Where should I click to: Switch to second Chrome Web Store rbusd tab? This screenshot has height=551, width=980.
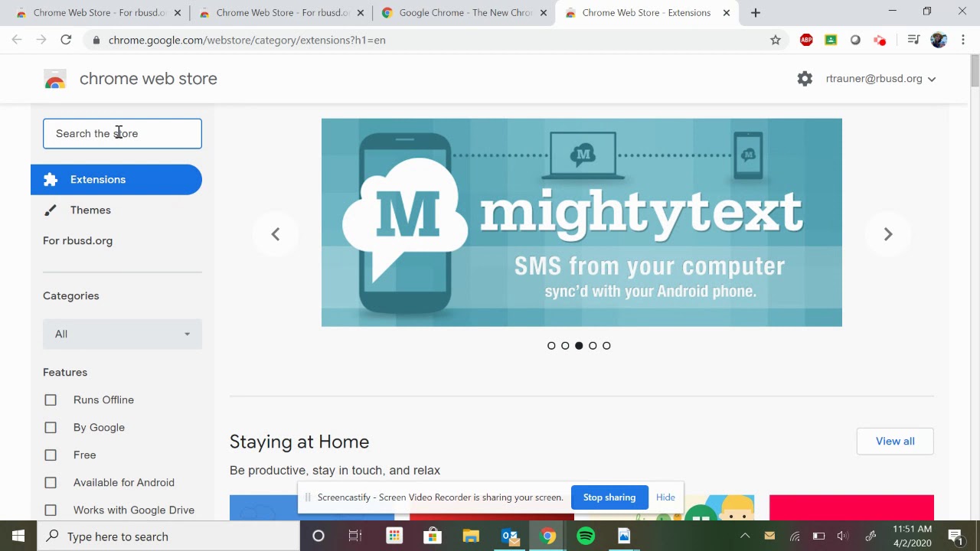click(x=281, y=12)
